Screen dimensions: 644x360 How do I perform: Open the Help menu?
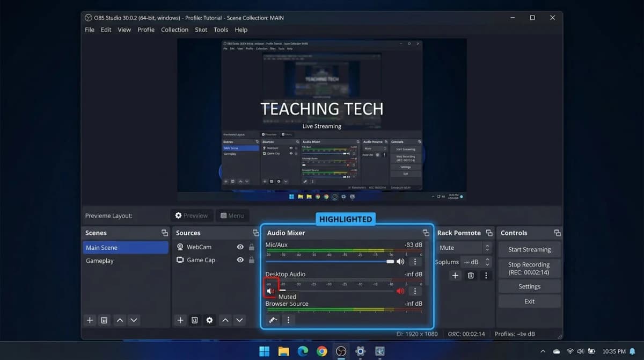pos(241,30)
